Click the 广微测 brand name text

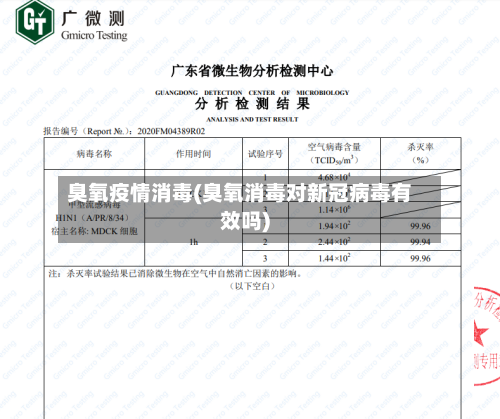click(93, 18)
